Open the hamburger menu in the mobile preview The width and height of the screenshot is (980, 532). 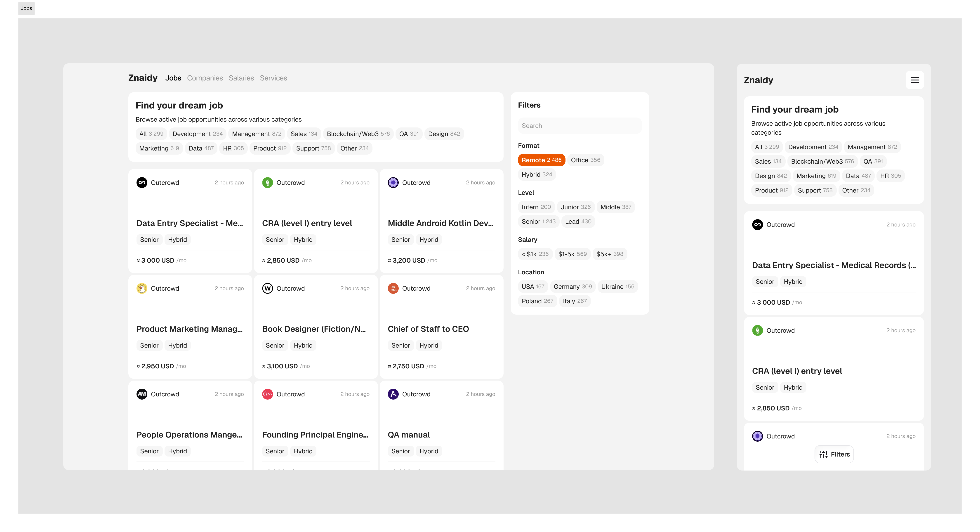point(914,80)
